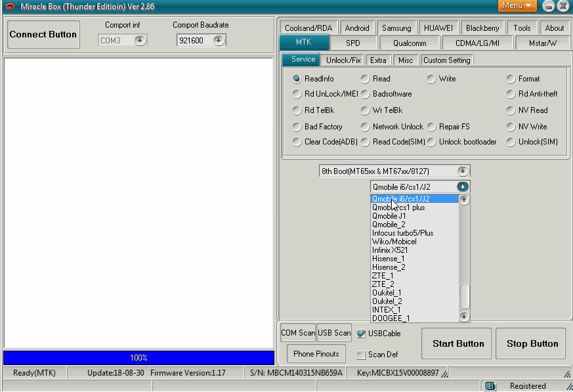Screen dimensions: 573x392
Task: Switch to the Qualcomm tab
Action: pyautogui.click(x=410, y=43)
